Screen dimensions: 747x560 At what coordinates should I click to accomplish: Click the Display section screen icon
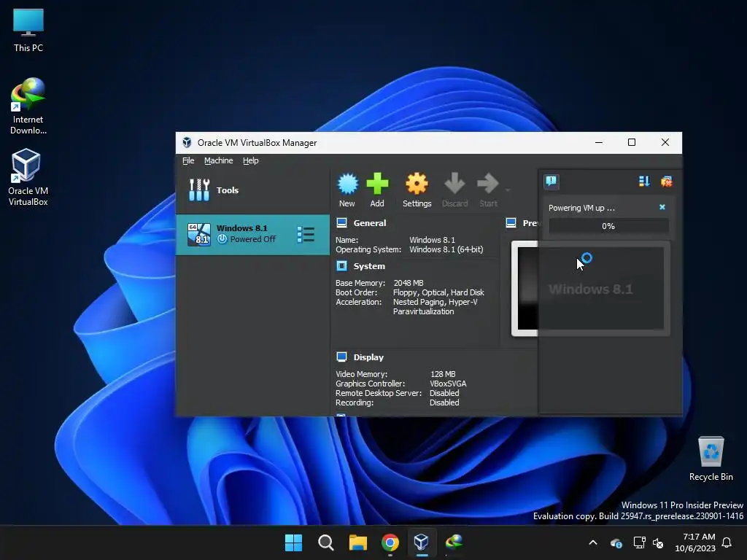341,357
